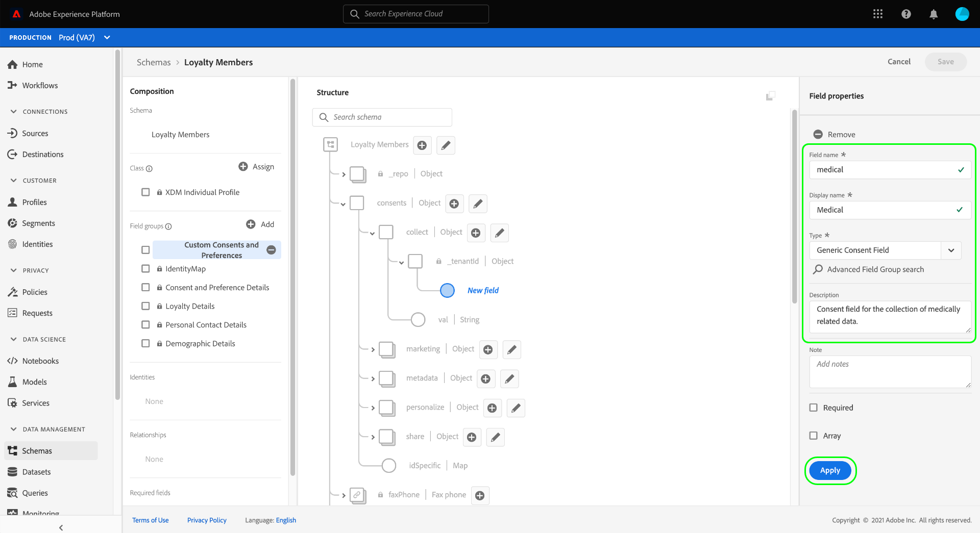The image size is (980, 533).
Task: Open the user profile avatar
Action: [x=962, y=14]
